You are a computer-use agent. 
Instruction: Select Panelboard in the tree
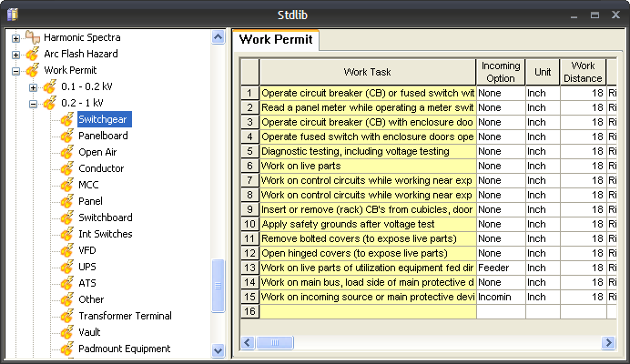[x=103, y=136]
